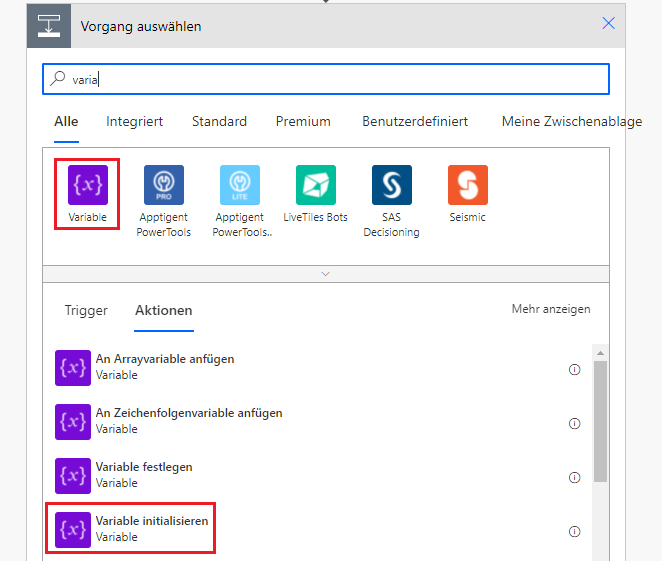This screenshot has width=662, height=561.
Task: Show info for 'Variable initialisieren'
Action: click(x=575, y=531)
